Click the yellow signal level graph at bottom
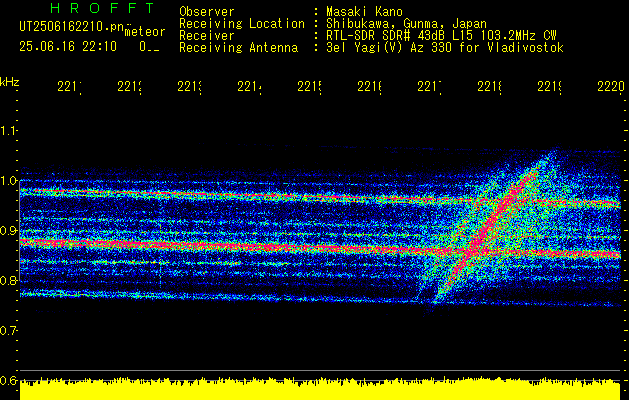The image size is (629, 400). click(320, 388)
